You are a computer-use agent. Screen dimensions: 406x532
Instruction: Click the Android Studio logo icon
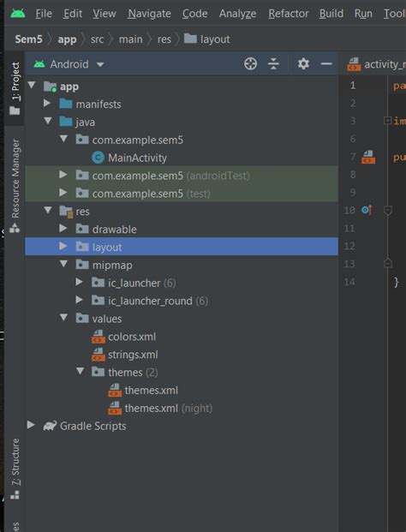18,13
